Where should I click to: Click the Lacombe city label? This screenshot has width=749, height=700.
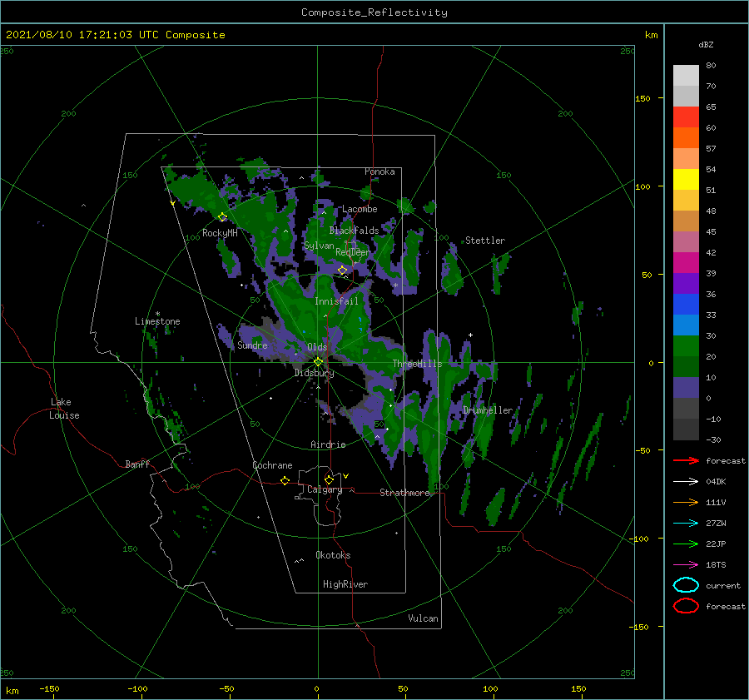click(x=360, y=209)
